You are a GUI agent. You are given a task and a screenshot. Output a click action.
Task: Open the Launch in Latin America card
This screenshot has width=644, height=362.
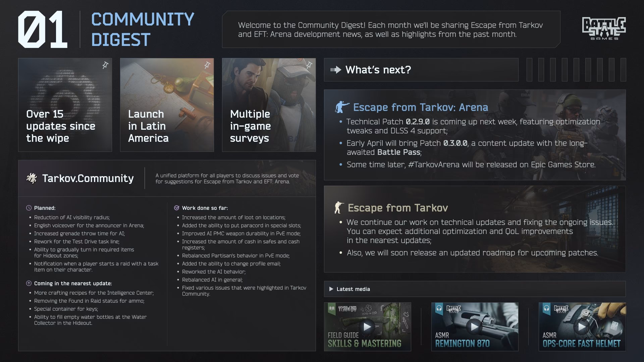click(x=167, y=105)
